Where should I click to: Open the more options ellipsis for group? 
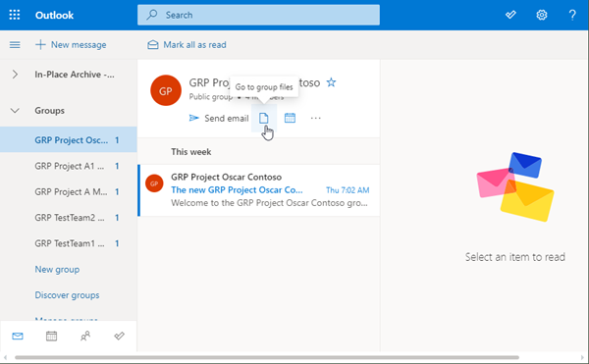point(315,118)
